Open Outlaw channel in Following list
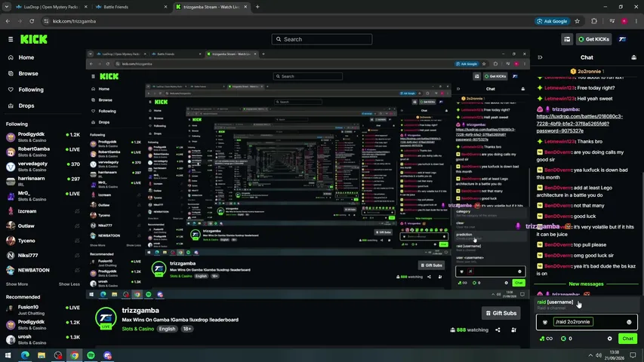This screenshot has height=362, width=644. [43, 225]
